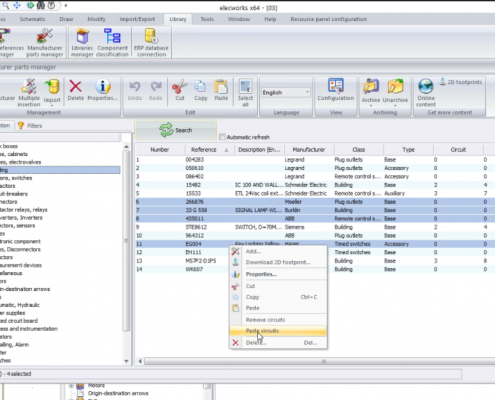The height and width of the screenshot is (400, 495).
Task: Open the quick access toolbar dropdown arrow
Action: (66, 6)
